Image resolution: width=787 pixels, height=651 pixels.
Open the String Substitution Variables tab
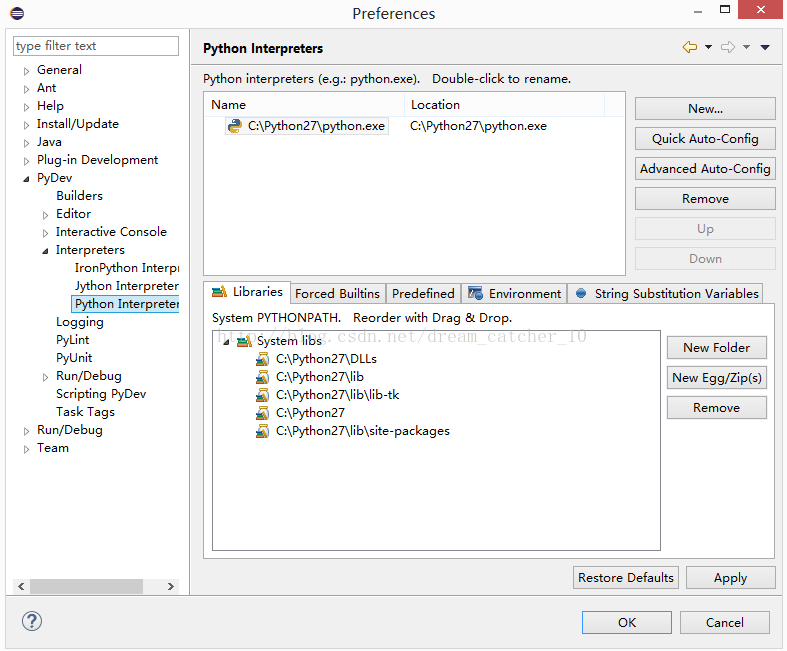point(667,294)
